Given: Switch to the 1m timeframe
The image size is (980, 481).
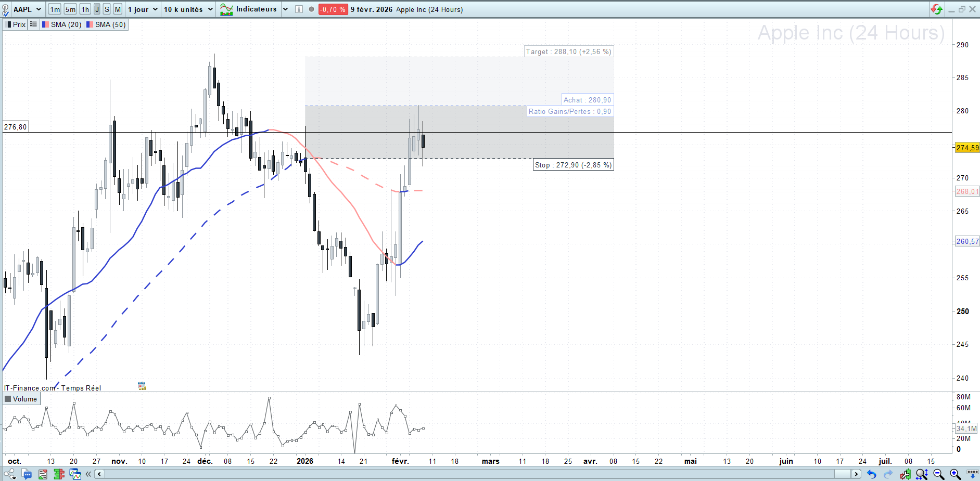Looking at the screenshot, I should coord(55,9).
